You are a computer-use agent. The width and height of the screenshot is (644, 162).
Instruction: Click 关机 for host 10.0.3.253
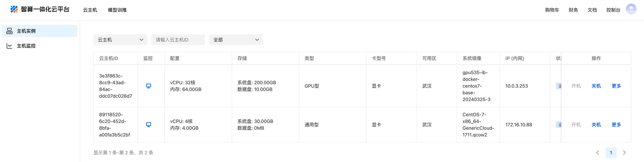click(x=596, y=86)
